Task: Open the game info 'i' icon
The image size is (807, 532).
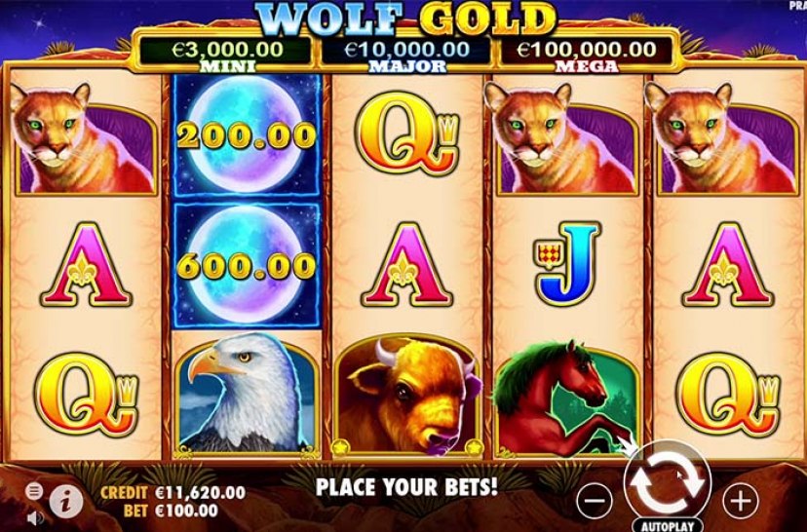Action: click(66, 501)
